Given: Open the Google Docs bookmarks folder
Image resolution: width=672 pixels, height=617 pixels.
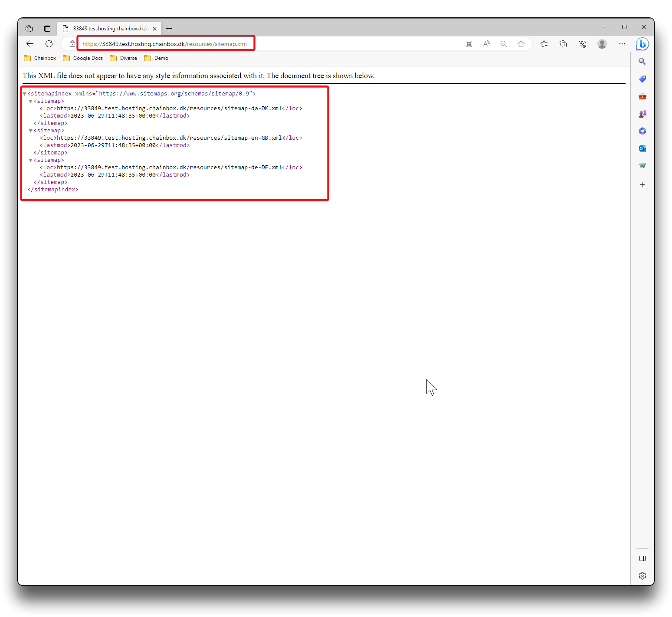Looking at the screenshot, I should (x=83, y=58).
